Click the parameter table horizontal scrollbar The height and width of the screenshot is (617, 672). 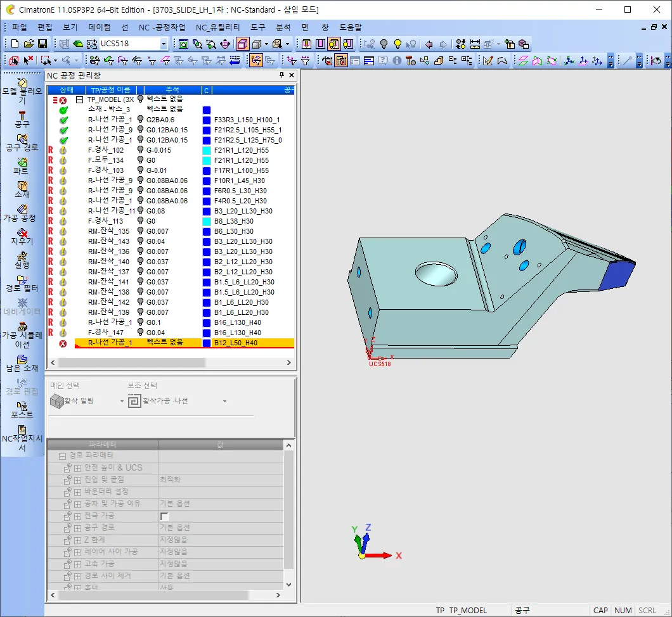[x=153, y=595]
